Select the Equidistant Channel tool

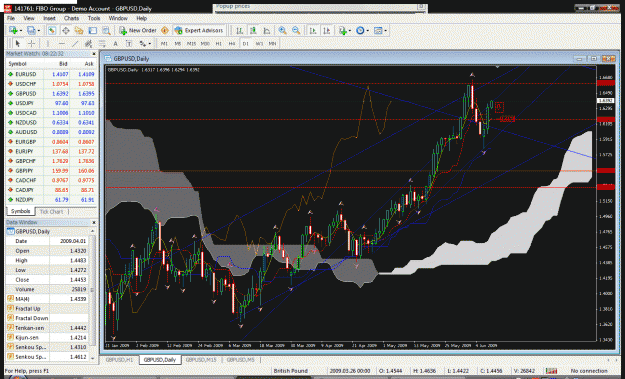[88, 43]
